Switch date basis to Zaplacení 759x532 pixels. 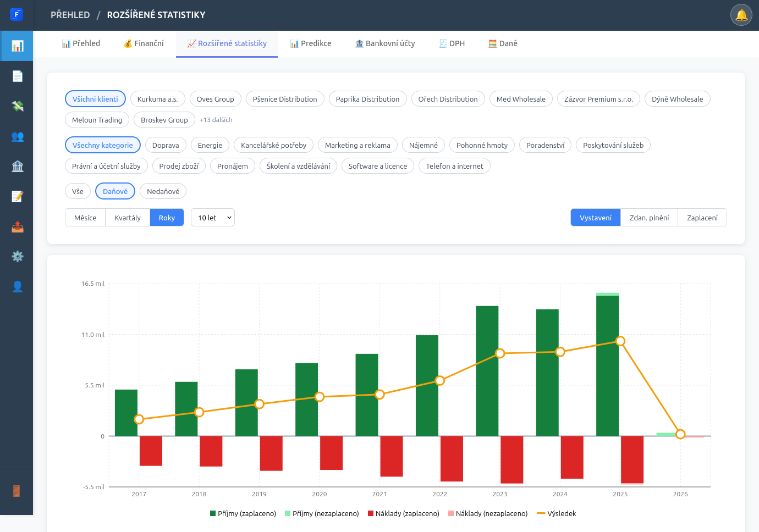point(702,218)
